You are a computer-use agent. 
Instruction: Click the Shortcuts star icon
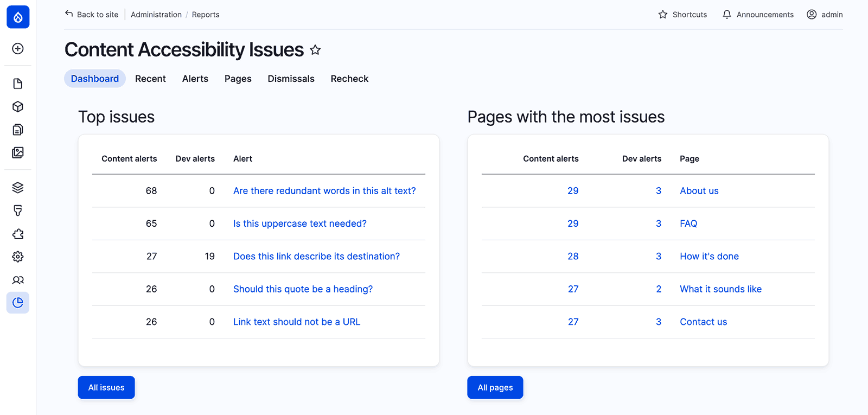coord(663,15)
